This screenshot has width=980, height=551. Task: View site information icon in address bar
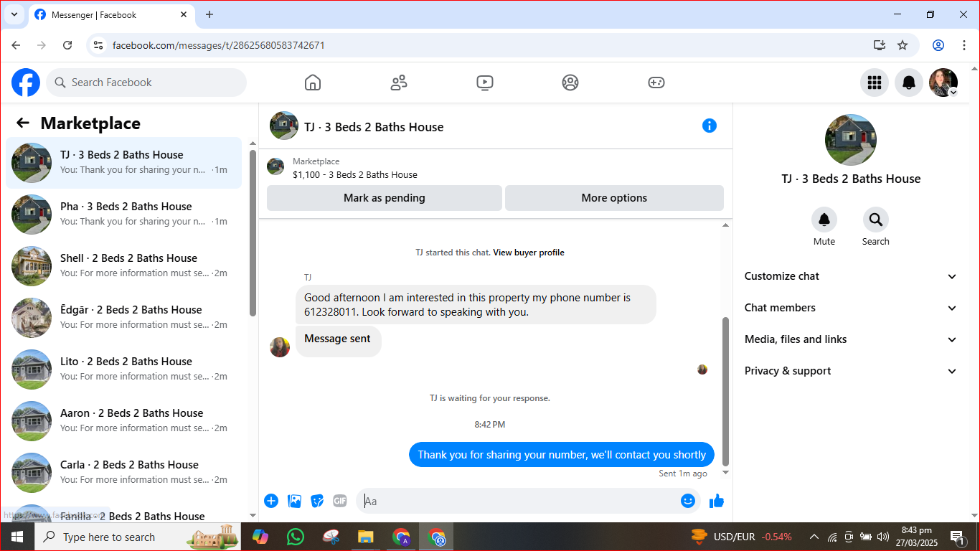[x=99, y=45]
